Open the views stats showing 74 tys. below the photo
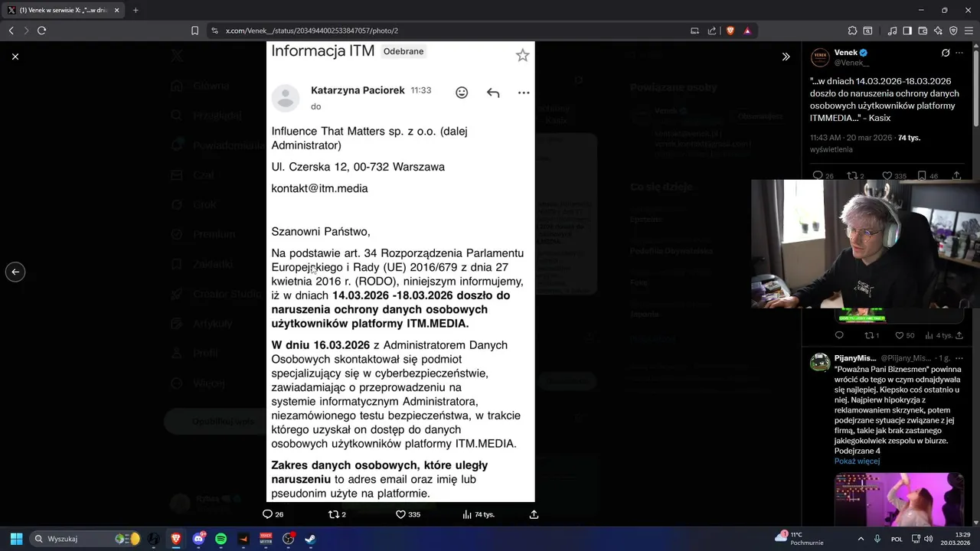The height and width of the screenshot is (551, 980). pos(479,514)
